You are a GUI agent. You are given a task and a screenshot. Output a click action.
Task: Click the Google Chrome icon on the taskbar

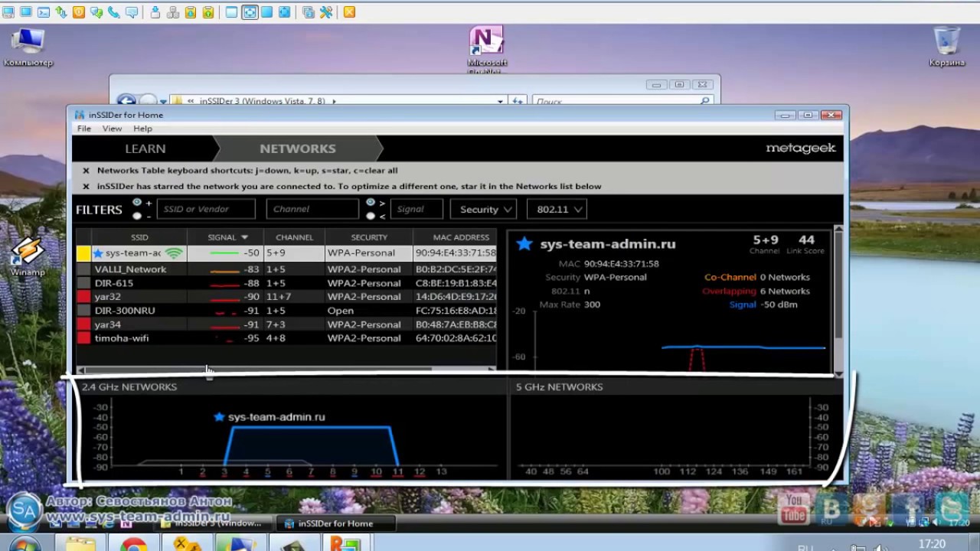[133, 544]
